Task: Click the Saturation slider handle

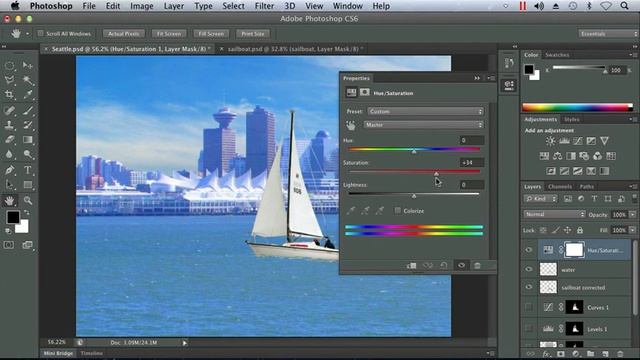Action: click(x=436, y=173)
